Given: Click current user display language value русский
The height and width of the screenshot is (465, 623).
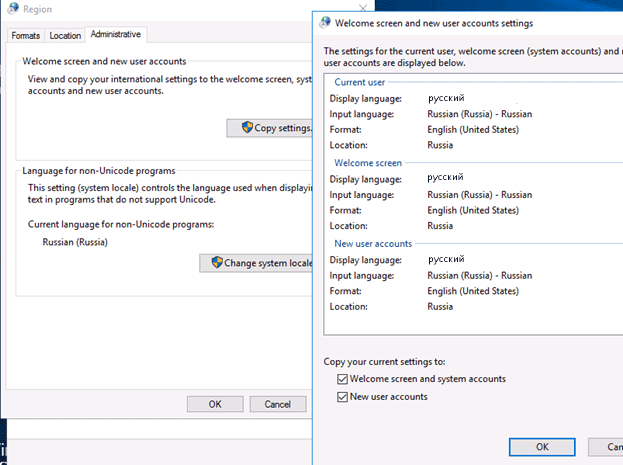Looking at the screenshot, I should [x=446, y=98].
